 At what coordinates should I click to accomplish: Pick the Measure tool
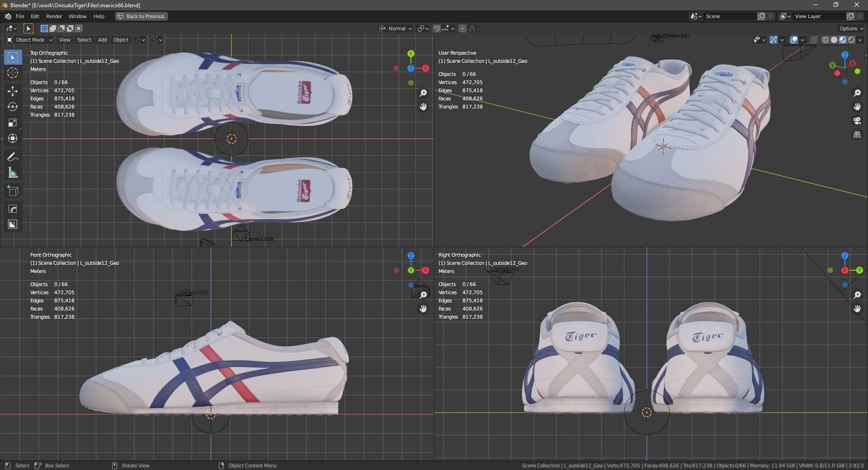[13, 173]
